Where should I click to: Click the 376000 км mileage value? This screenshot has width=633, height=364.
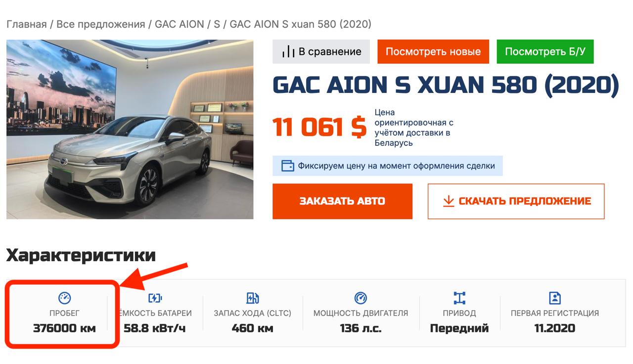pyautogui.click(x=64, y=328)
